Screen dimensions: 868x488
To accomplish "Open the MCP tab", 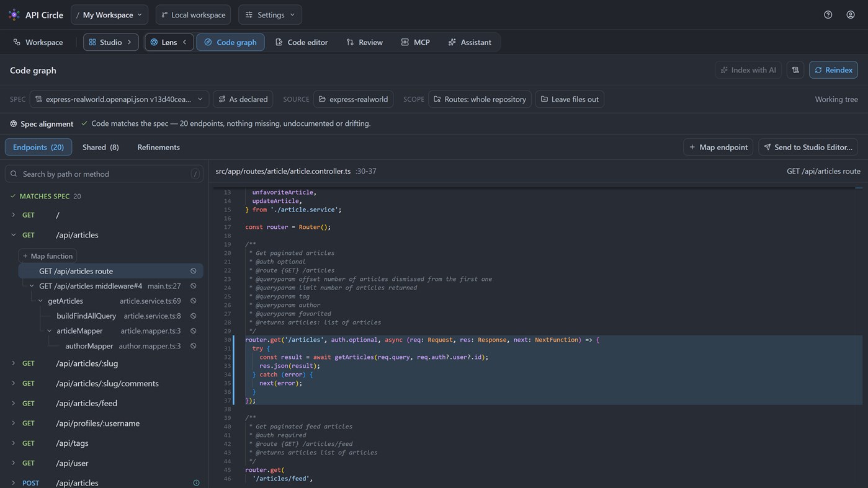I will pyautogui.click(x=415, y=42).
